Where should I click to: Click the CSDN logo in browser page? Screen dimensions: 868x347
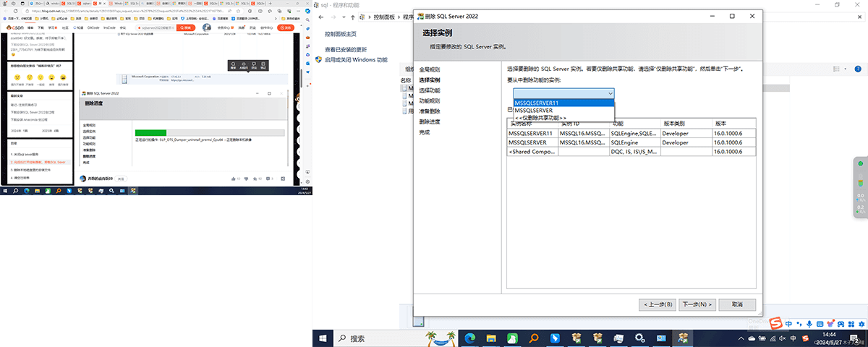click(14, 27)
